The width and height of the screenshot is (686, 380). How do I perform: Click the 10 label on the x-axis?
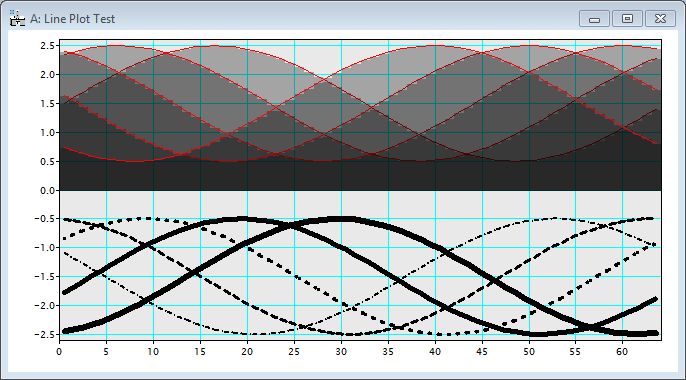(153, 352)
